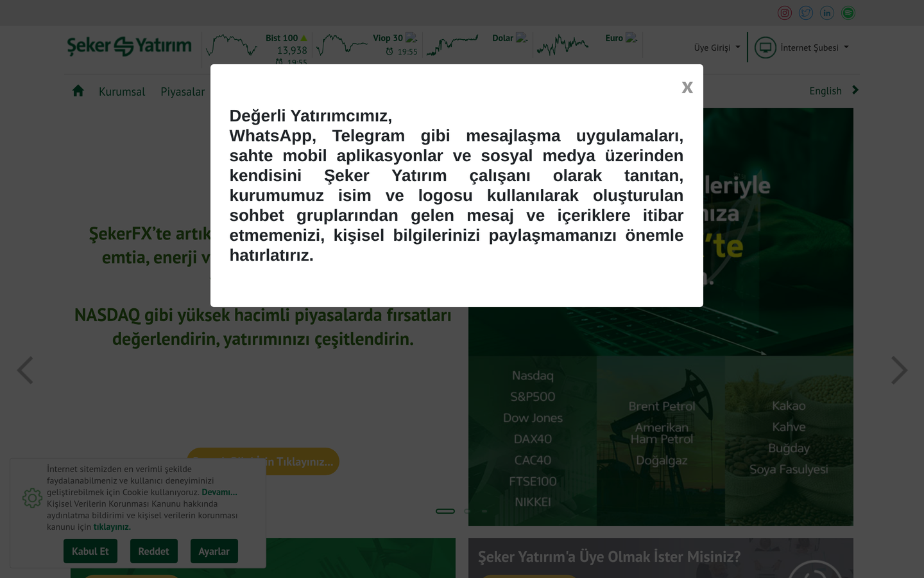Viewport: 924px width, 578px height.
Task: Click the Soya Fasulyesi label
Action: 789,469
